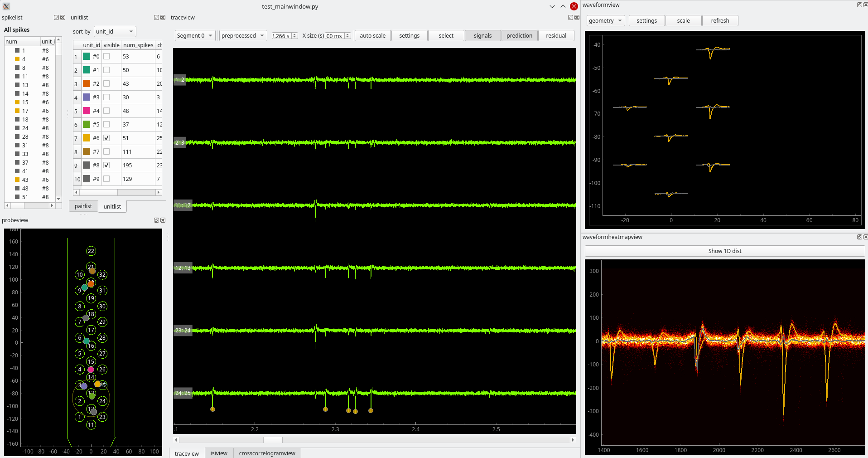Open the Segment 0 dropdown

[x=194, y=35]
